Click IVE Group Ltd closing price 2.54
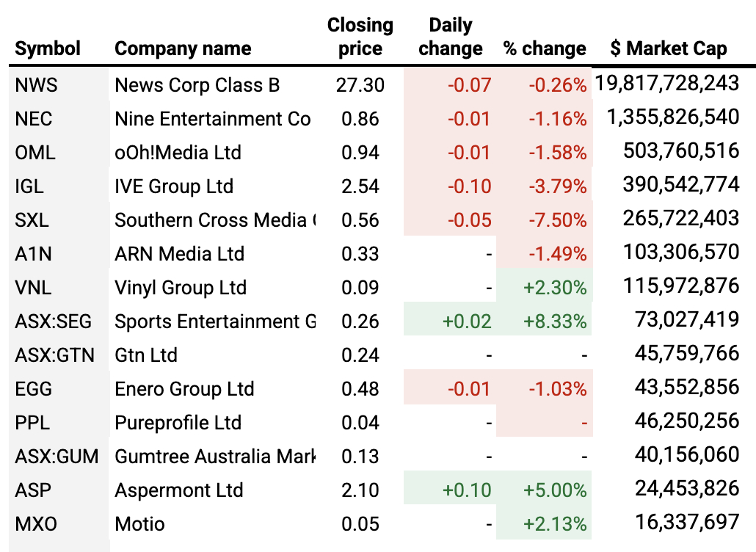This screenshot has width=756, height=552. pyautogui.click(x=360, y=186)
